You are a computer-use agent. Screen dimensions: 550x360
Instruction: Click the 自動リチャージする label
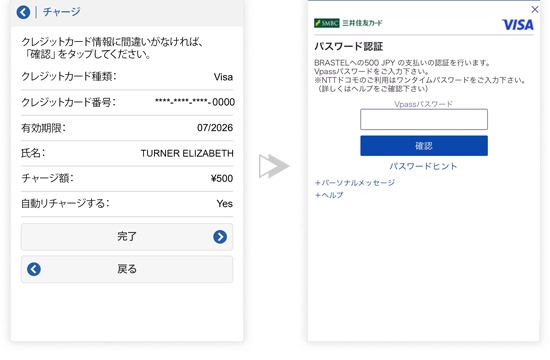(x=66, y=204)
